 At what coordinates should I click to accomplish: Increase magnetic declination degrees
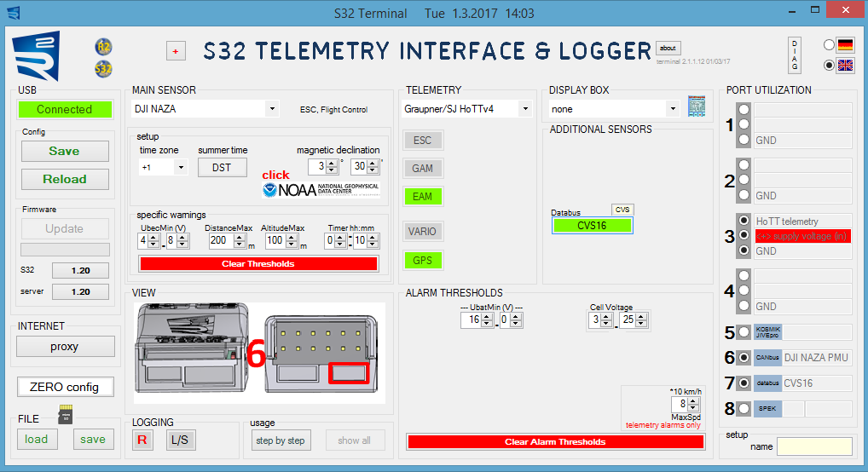pos(332,164)
